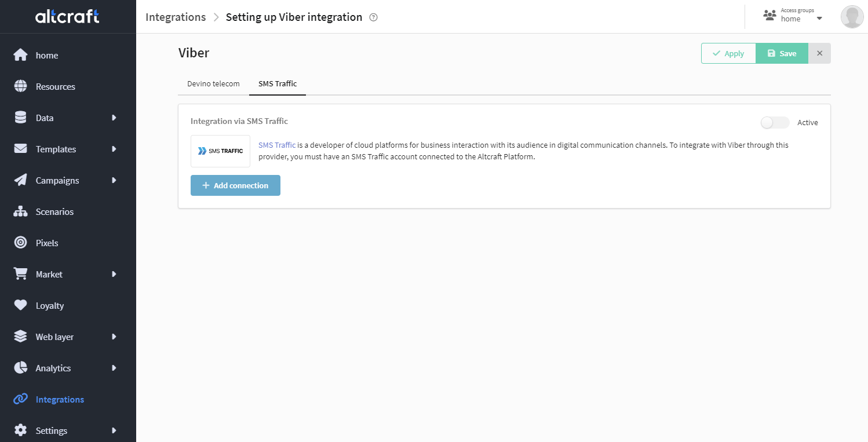Click the SMS Traffic logo image

click(220, 151)
